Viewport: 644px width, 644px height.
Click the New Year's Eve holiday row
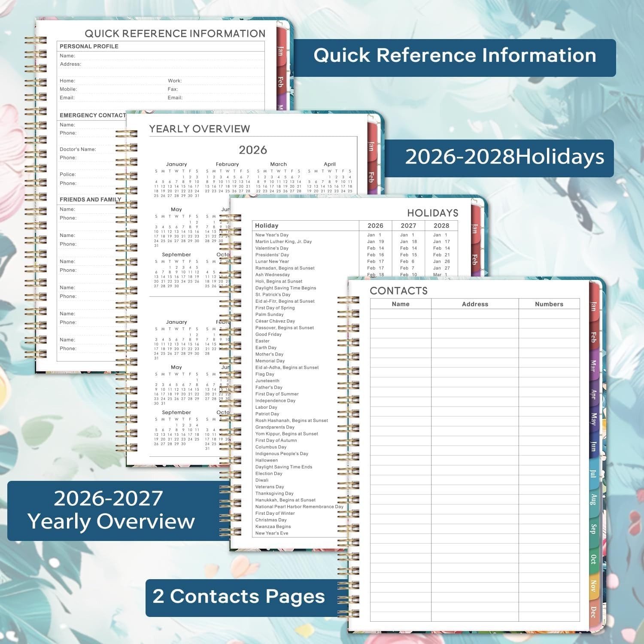pyautogui.click(x=300, y=533)
